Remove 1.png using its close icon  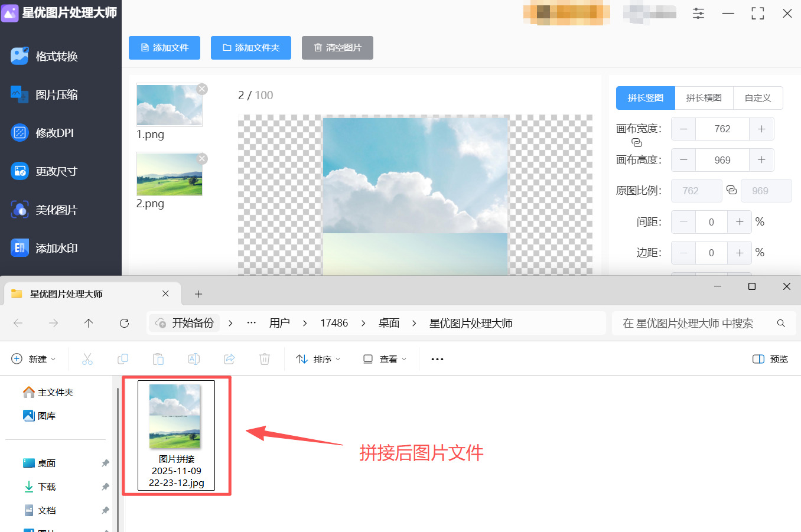point(202,89)
